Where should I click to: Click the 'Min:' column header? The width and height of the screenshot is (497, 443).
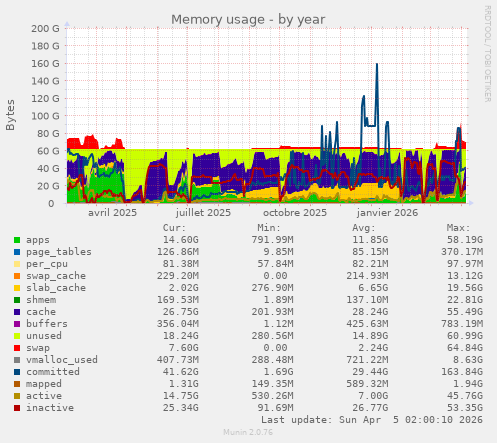[269, 228]
